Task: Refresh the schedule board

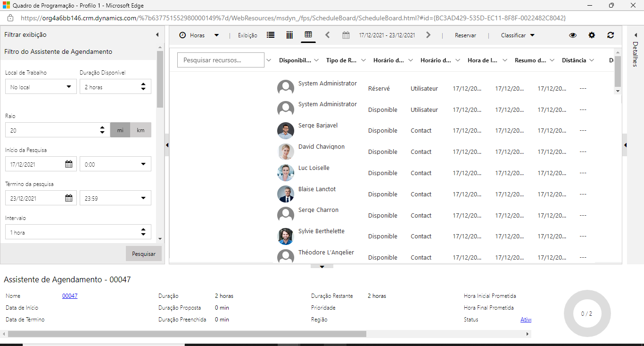Action: coord(611,35)
